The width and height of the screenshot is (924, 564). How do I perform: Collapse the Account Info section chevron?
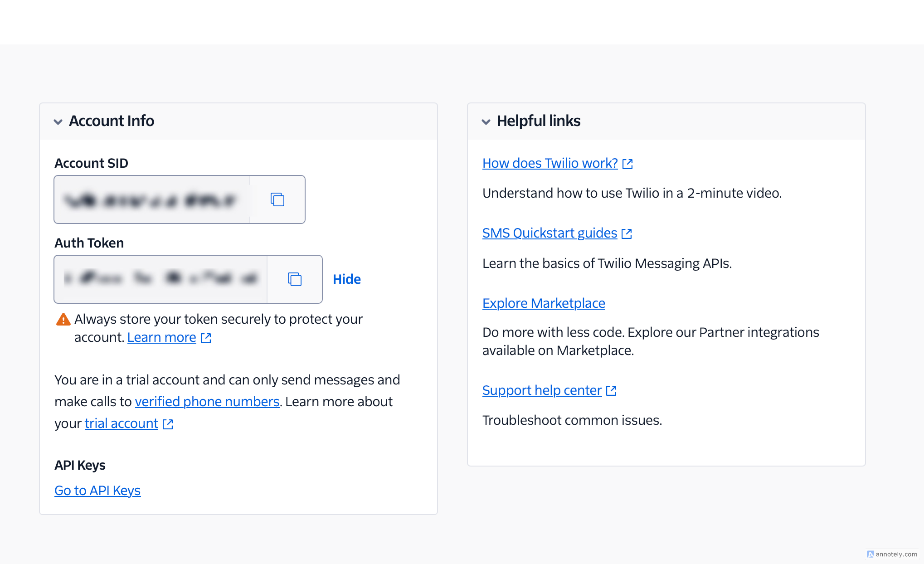click(58, 122)
